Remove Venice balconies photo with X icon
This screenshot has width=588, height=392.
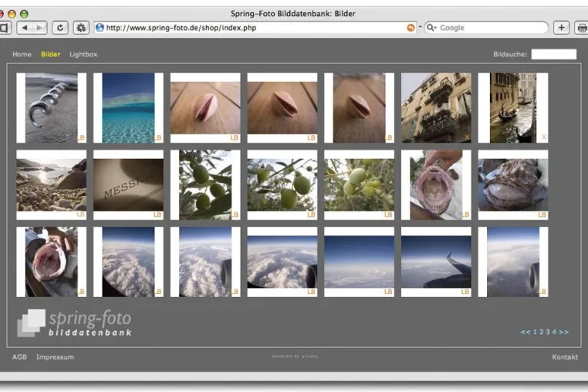pos(467,137)
